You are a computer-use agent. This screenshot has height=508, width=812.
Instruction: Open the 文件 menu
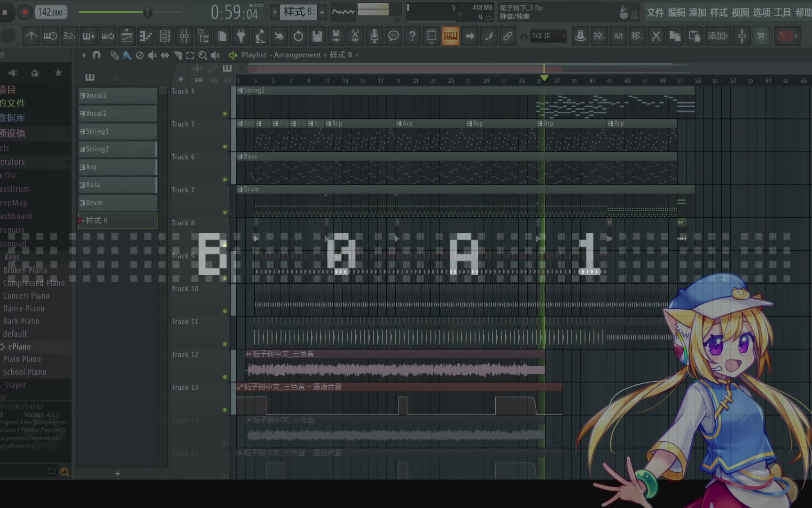point(655,12)
